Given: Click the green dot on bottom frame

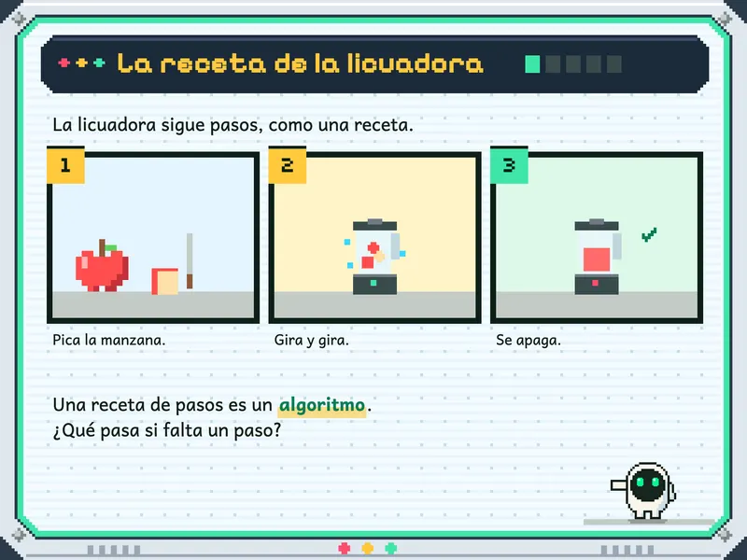Looking at the screenshot, I should [390, 549].
